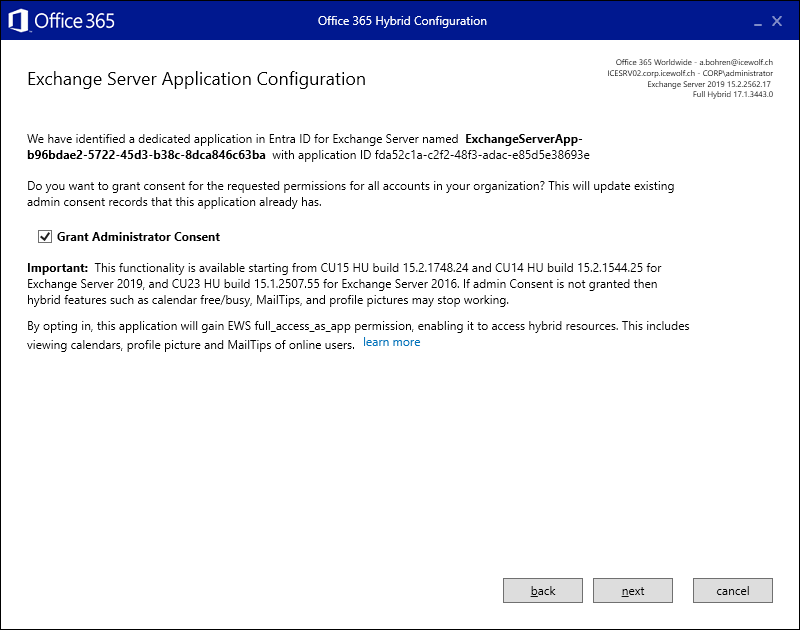Click the EWS full_access_as_app permission sentence
This screenshot has width=800, height=630.
(358, 335)
